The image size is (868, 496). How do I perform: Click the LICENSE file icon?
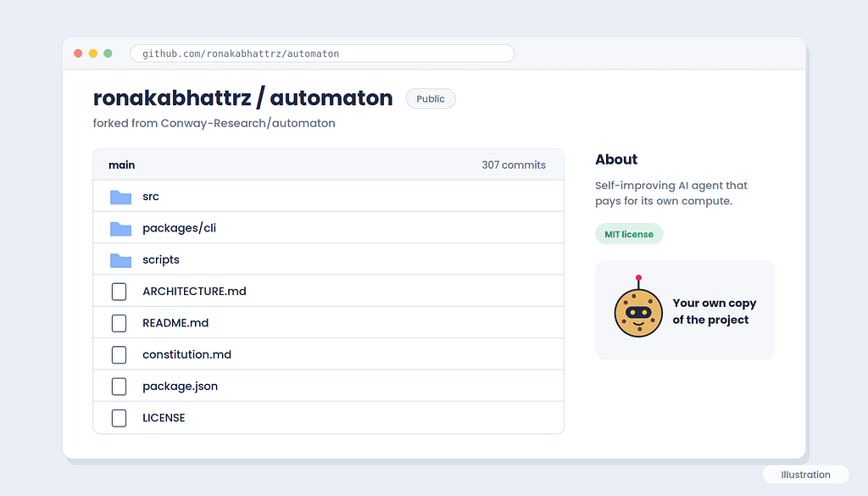click(119, 418)
